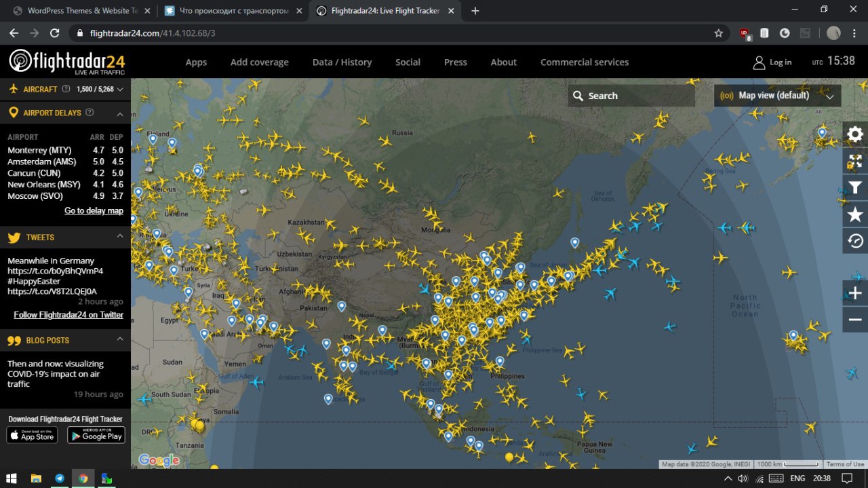The height and width of the screenshot is (488, 868).
Task: Click the taskbar volume icon
Action: point(743,478)
